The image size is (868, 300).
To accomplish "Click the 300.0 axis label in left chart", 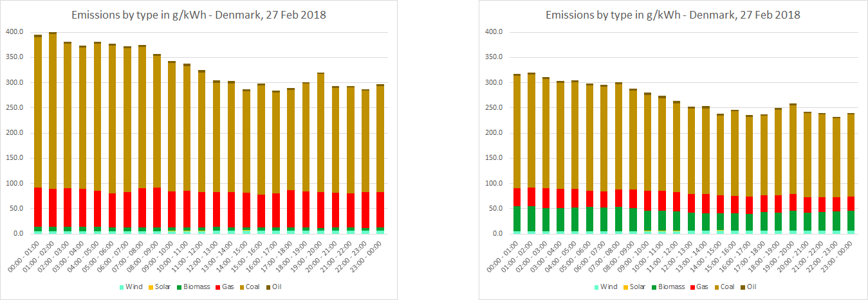I will 15,83.
